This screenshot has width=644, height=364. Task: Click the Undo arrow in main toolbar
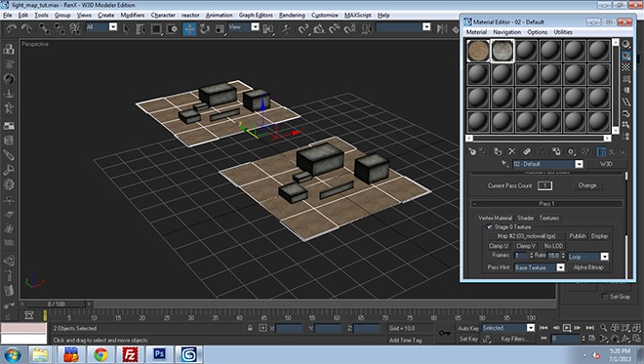(11, 28)
